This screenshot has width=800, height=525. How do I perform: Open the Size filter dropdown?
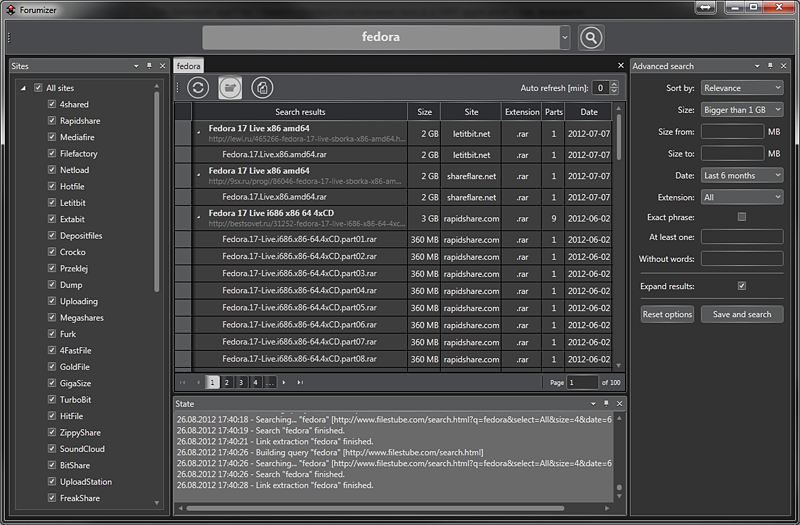point(742,110)
